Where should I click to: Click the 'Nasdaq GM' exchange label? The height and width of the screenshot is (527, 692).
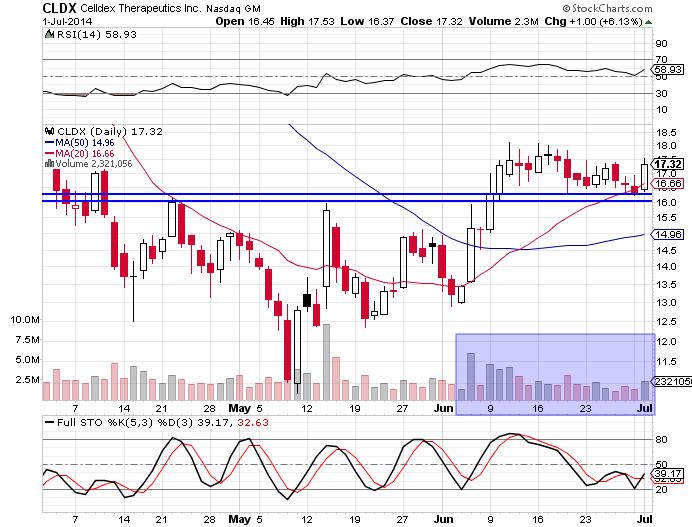click(x=233, y=8)
